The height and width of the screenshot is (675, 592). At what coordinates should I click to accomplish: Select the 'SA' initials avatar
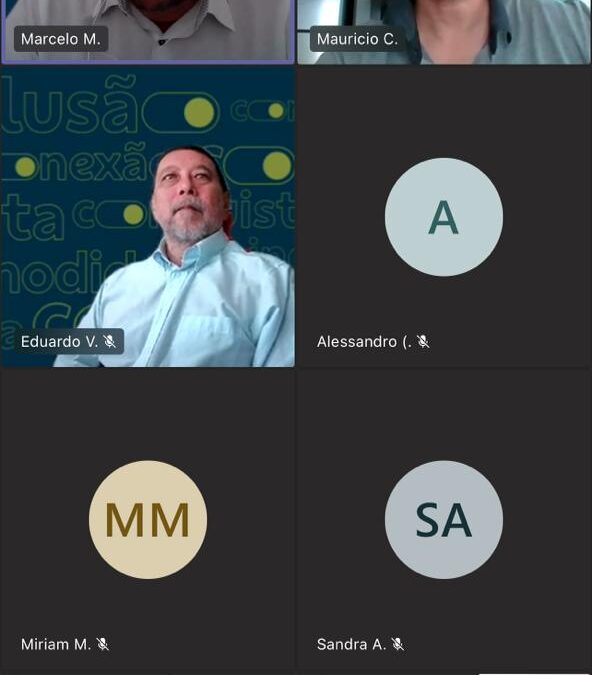coord(444,520)
